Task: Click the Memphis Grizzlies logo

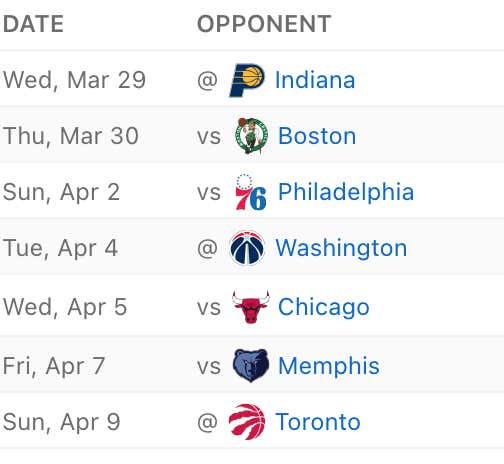Action: pos(251,365)
